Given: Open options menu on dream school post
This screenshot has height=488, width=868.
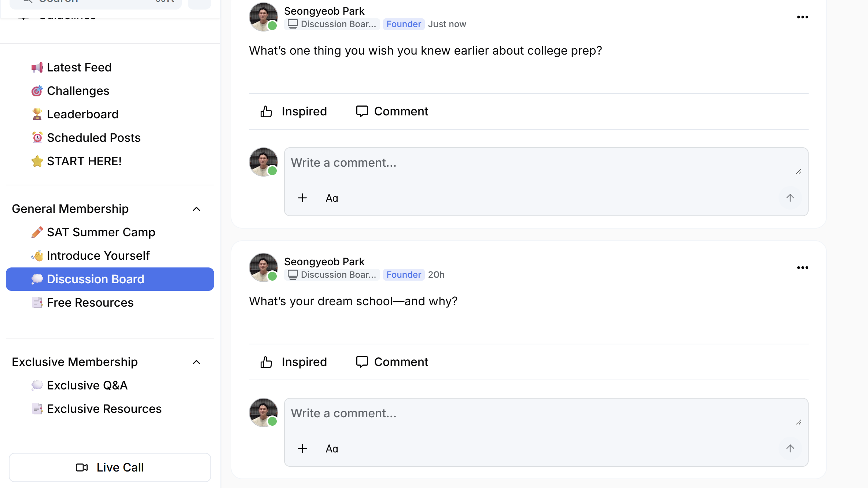Looking at the screenshot, I should (802, 268).
